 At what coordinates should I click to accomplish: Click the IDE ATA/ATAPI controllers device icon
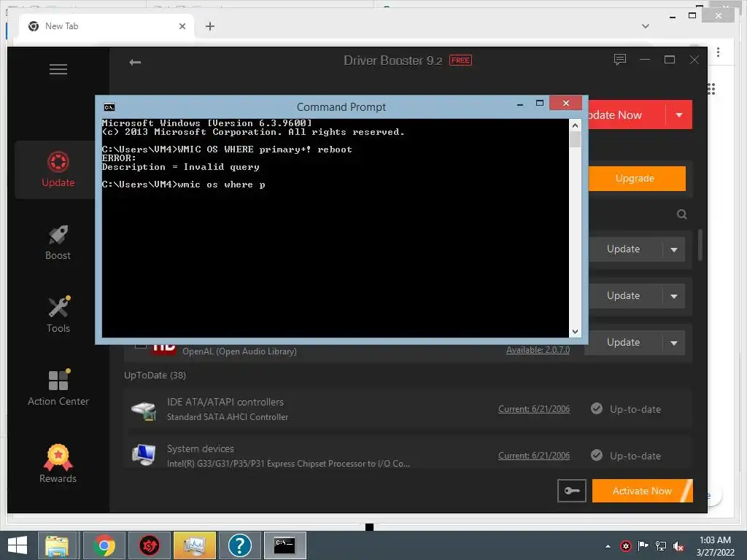pos(144,411)
